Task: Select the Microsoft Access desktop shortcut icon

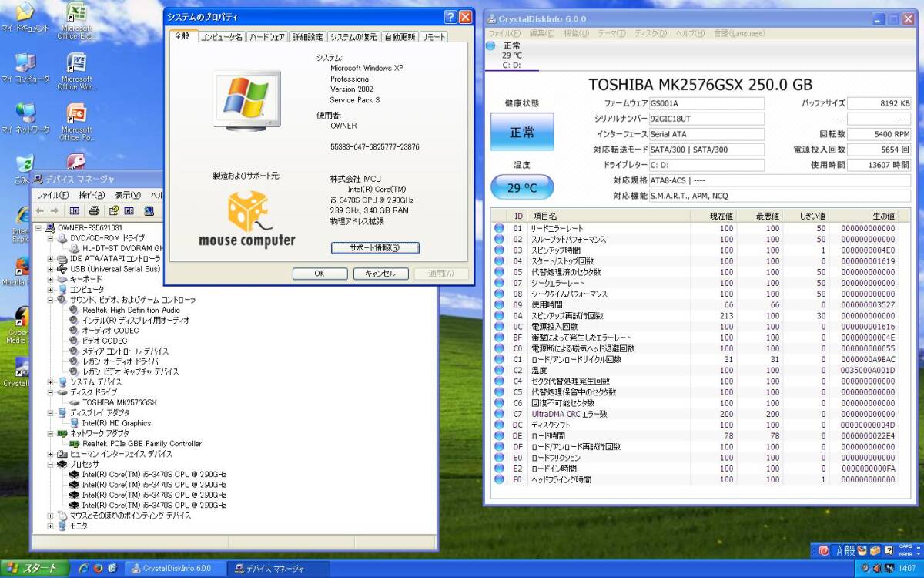Action: [75, 161]
